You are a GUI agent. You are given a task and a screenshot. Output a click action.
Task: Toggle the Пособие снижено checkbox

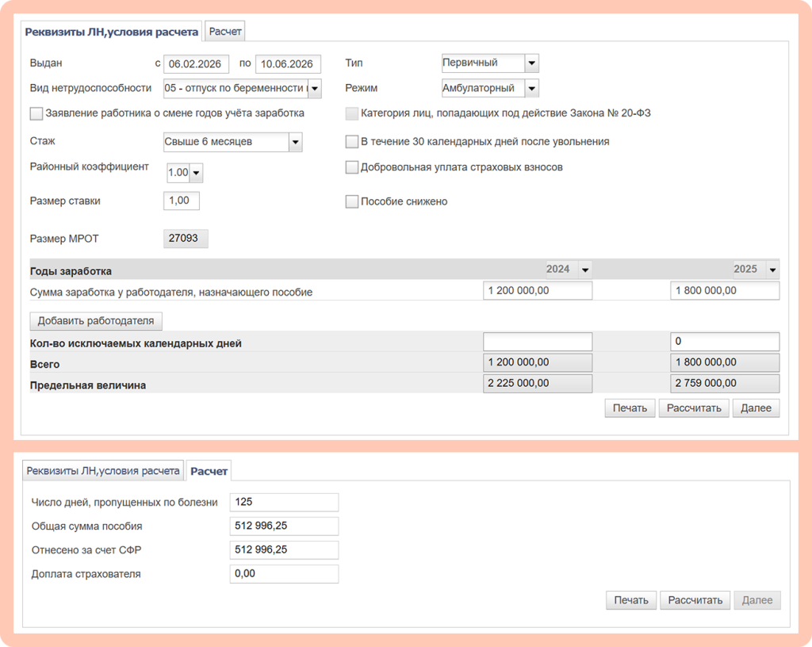pyautogui.click(x=352, y=201)
